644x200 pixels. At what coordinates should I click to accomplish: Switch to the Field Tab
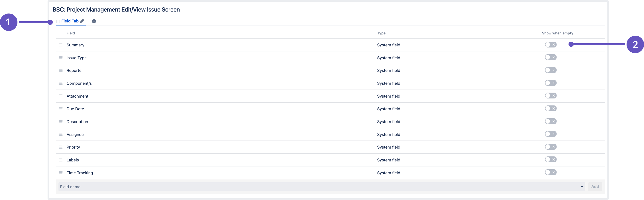pos(71,21)
